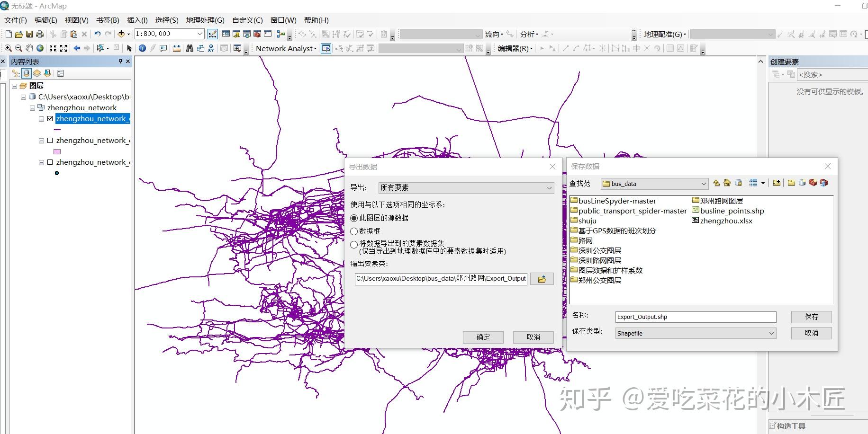Image resolution: width=868 pixels, height=434 pixels.
Task: Open the Find tool (binoculars)
Action: (x=190, y=48)
